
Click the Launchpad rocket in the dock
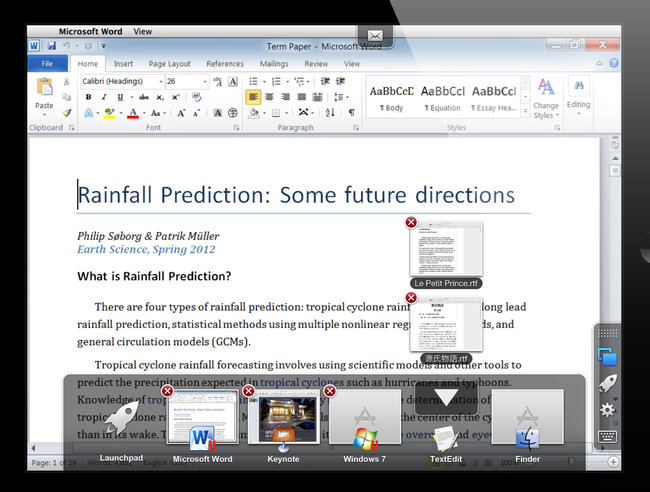click(x=121, y=417)
